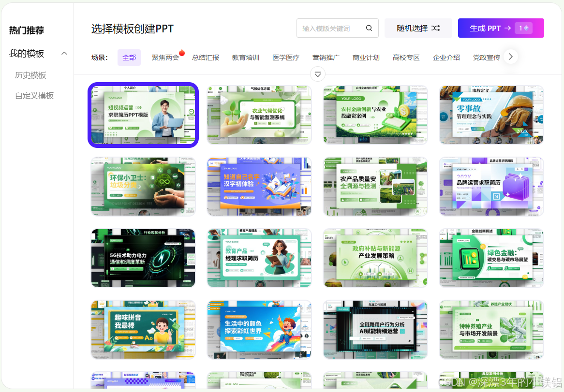Viewport: 564px width, 392px height.
Task: Open 我的模板 section
Action: 27,54
